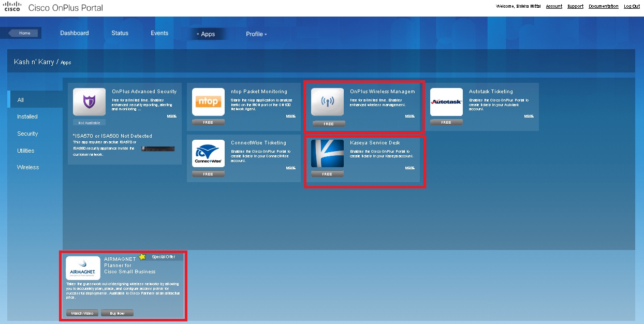Select the Kaseya Service Desk icon
This screenshot has width=644, height=324.
(327, 153)
